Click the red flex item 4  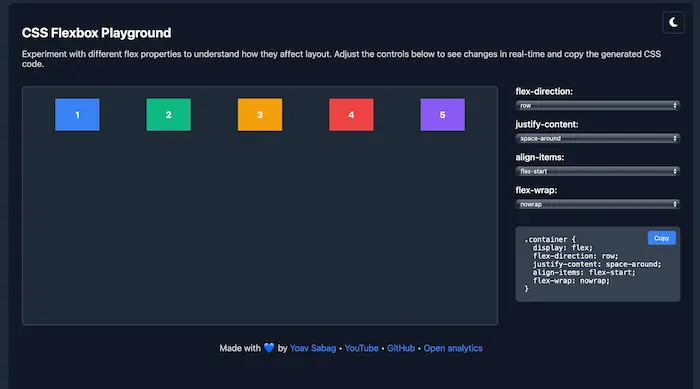click(351, 115)
